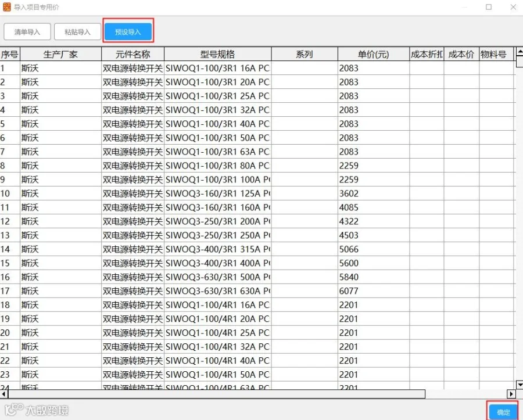Image resolution: width=523 pixels, height=420 pixels.
Task: Select SIWOQ1-100/3R1 40A model cell
Action: click(217, 124)
